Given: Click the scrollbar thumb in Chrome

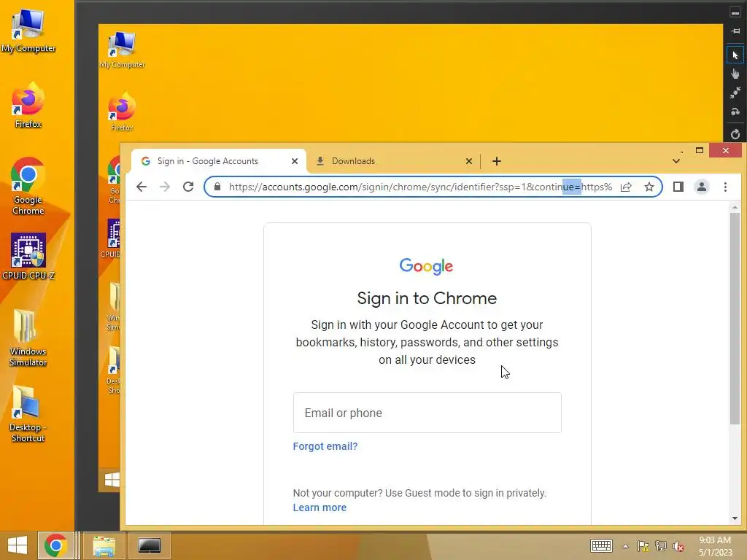Looking at the screenshot, I should click(x=735, y=318).
